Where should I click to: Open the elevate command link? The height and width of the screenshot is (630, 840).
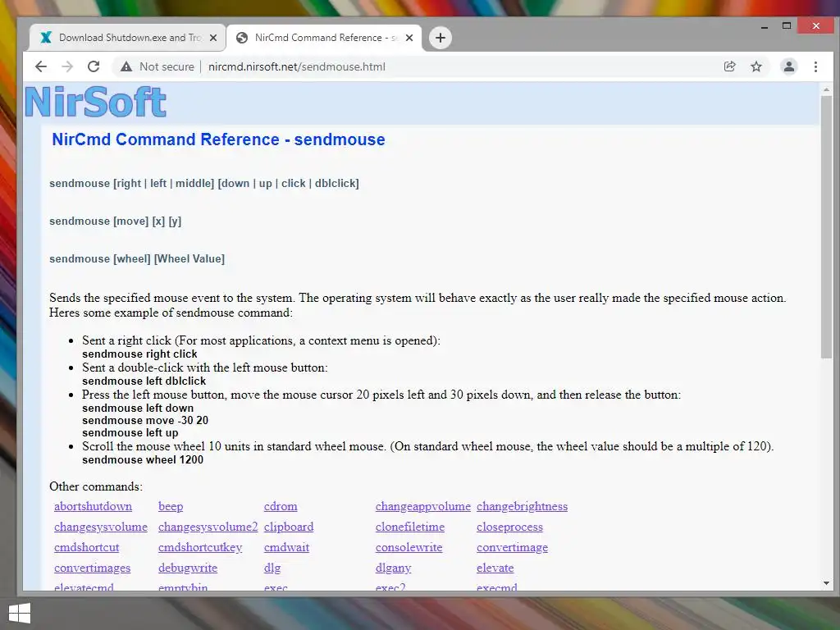pos(495,568)
